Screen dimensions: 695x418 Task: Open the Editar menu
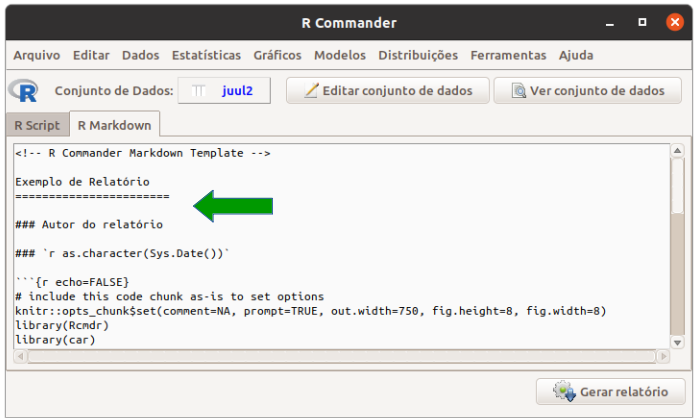[x=91, y=55]
